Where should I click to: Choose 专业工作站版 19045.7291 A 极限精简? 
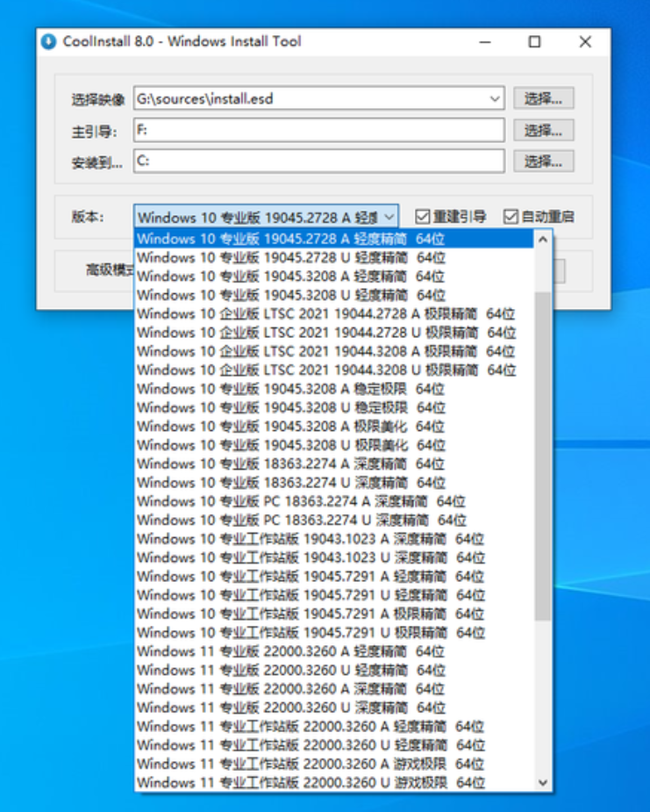tap(334, 614)
